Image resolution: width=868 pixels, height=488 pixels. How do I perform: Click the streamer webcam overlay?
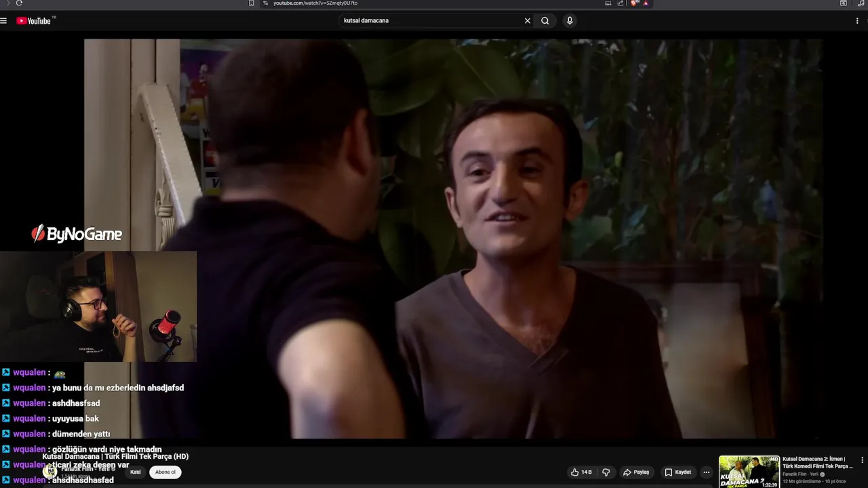(98, 307)
